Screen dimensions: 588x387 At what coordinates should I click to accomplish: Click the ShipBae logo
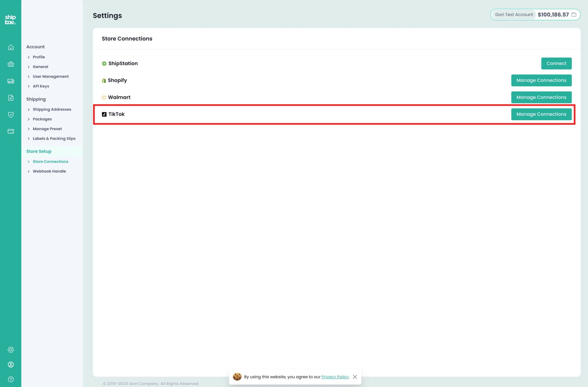coord(10,20)
